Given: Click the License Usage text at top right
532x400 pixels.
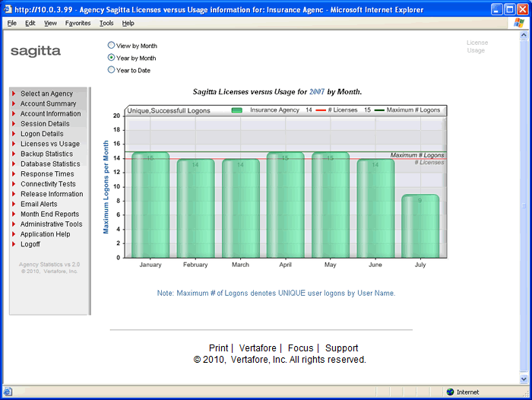Looking at the screenshot, I should tap(477, 46).
